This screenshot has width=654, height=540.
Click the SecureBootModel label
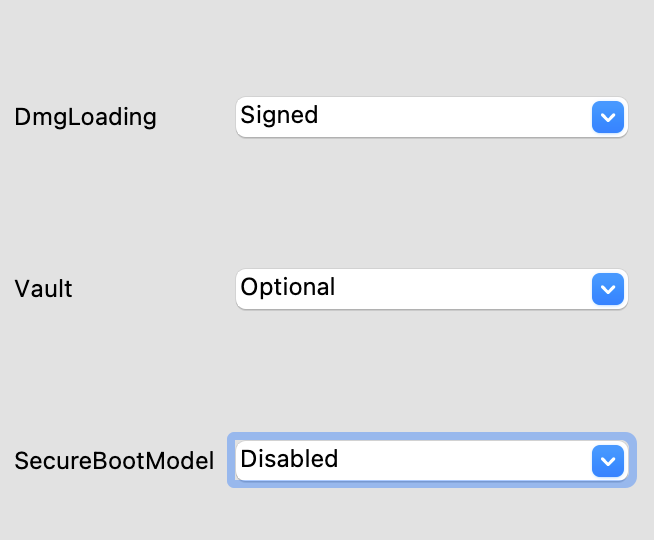tap(114, 461)
